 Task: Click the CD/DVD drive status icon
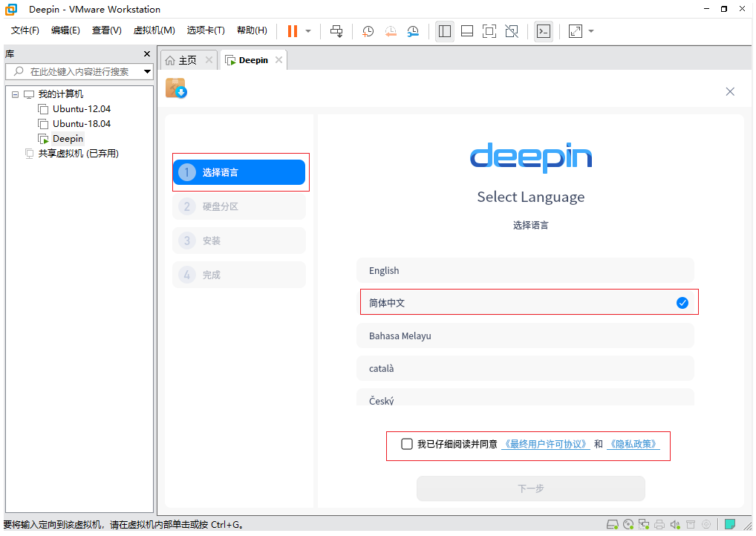coord(628,524)
